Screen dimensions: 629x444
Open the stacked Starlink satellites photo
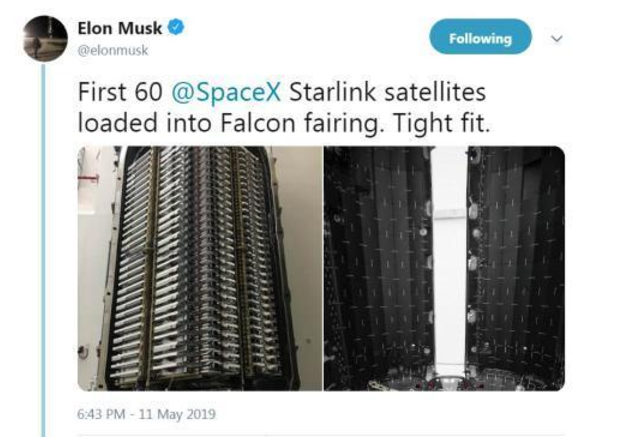pos(199,268)
